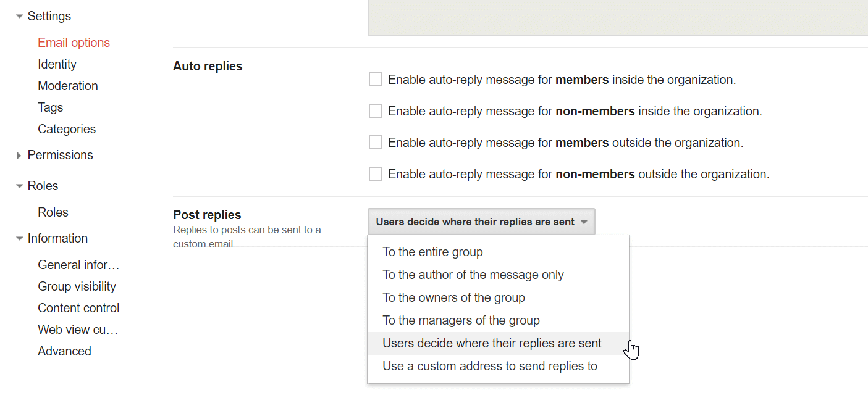Choose 'To the author of the message only'

pyautogui.click(x=473, y=275)
